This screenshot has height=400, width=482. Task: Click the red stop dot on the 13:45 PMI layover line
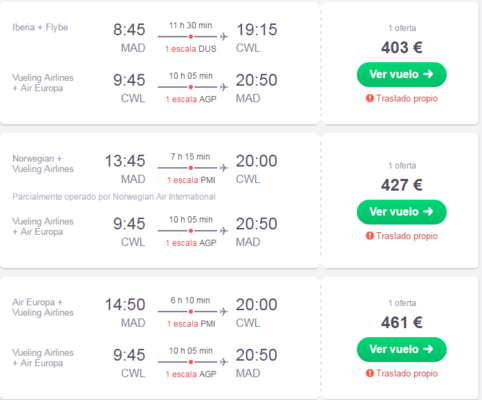(x=191, y=168)
